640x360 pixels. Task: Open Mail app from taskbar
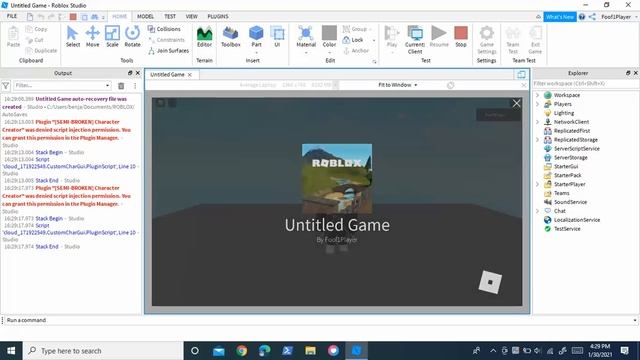point(218,351)
